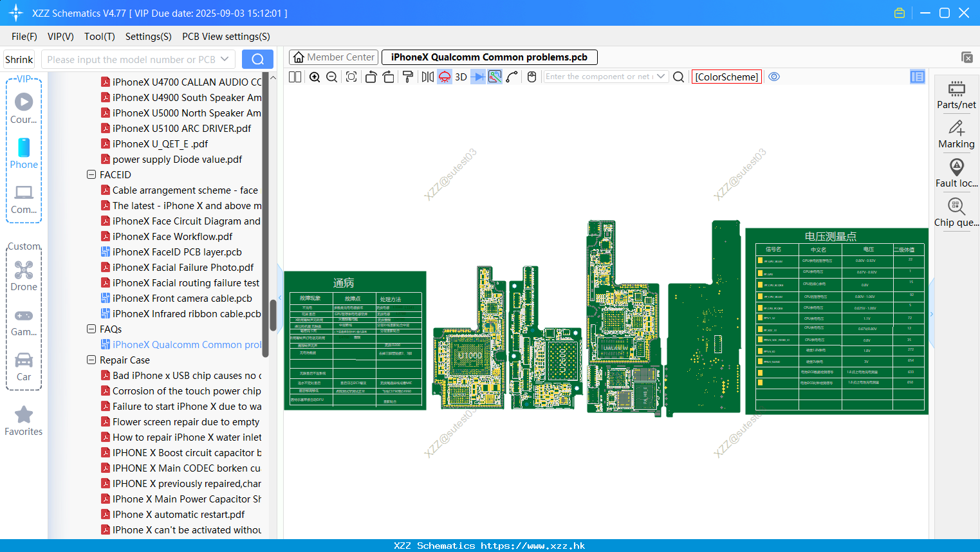
Task: Toggle the red lamp highlight tool
Action: click(445, 77)
